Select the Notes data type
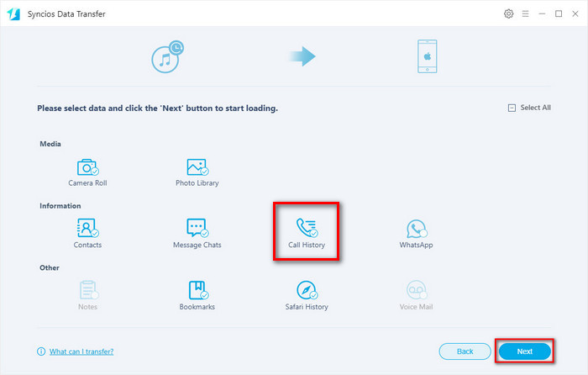 [x=87, y=295]
